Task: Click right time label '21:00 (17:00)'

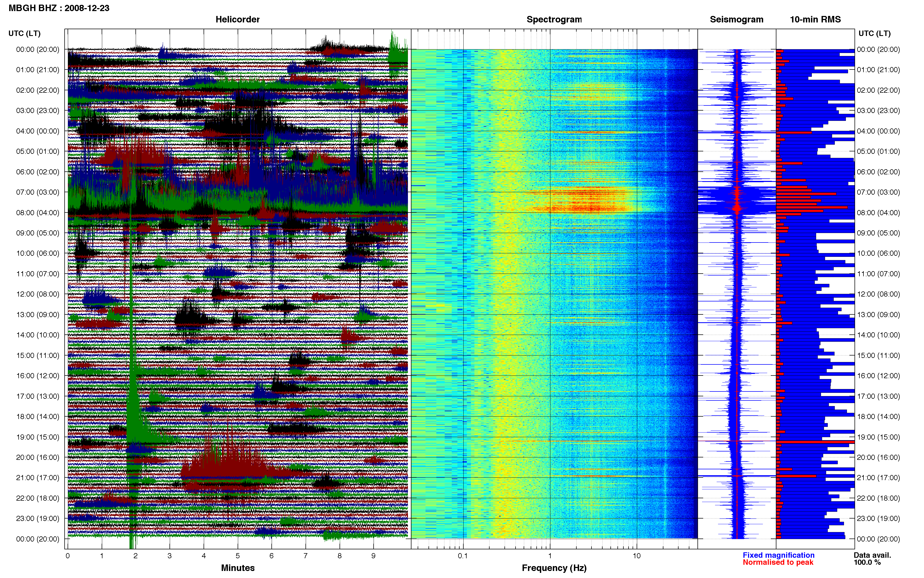Action: click(878, 477)
